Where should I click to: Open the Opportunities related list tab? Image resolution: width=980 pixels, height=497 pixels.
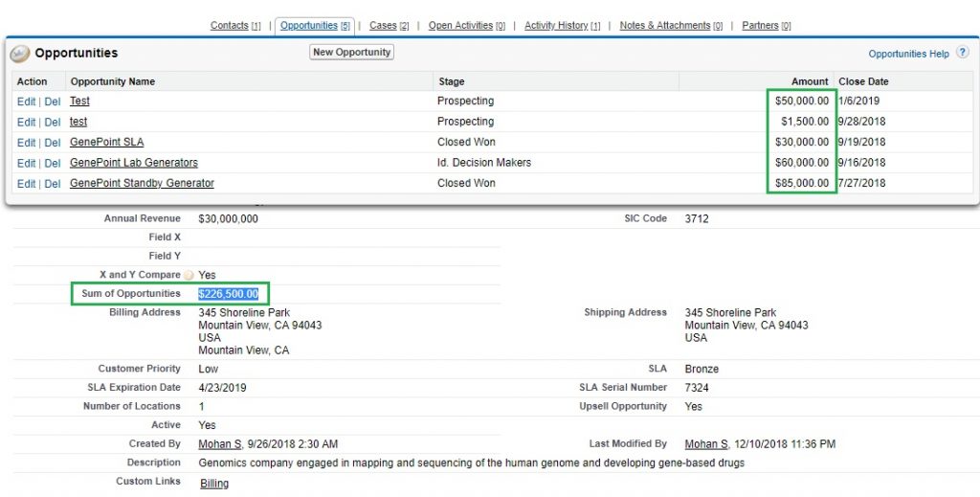coord(315,26)
